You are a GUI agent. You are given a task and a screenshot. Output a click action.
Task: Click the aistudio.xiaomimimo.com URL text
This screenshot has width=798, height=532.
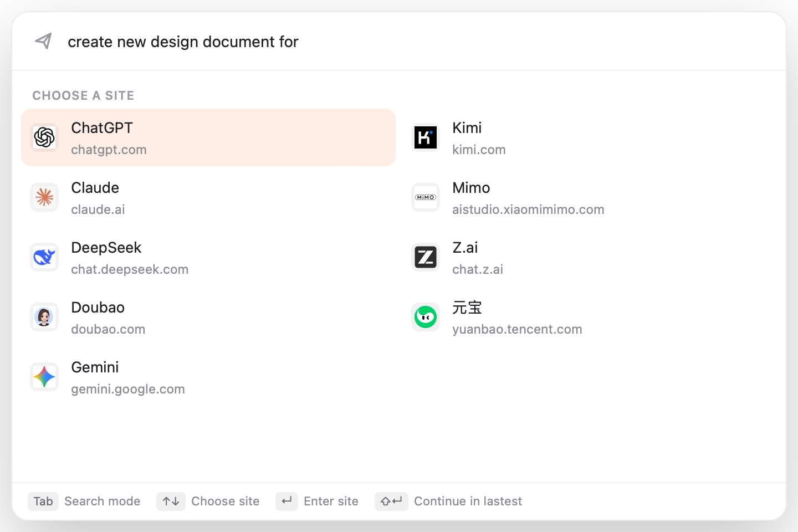[528, 210]
